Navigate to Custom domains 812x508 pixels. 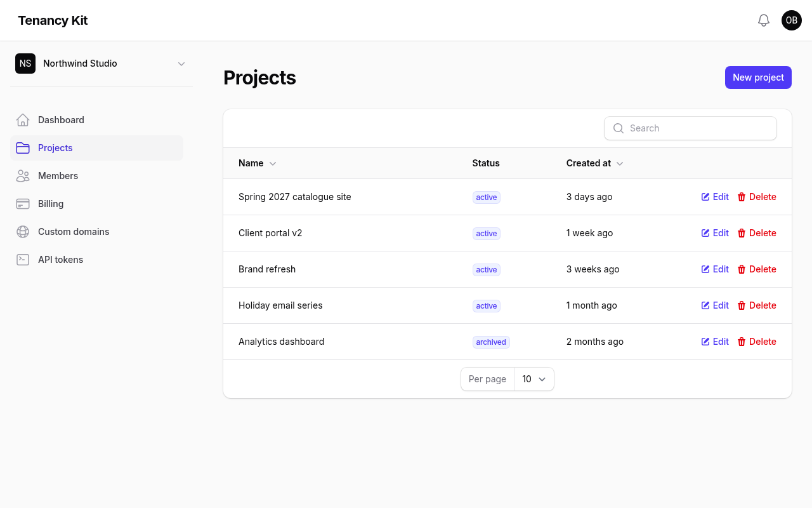[96, 232]
